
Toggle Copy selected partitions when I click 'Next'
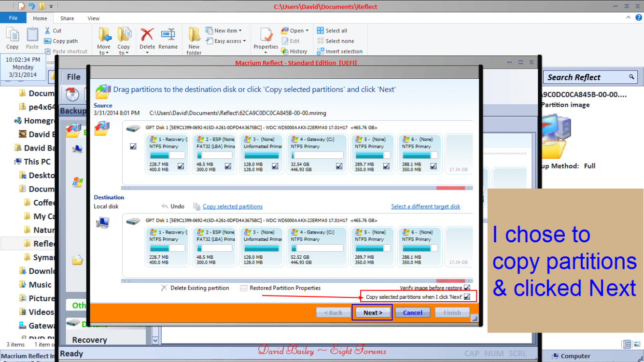point(467,297)
